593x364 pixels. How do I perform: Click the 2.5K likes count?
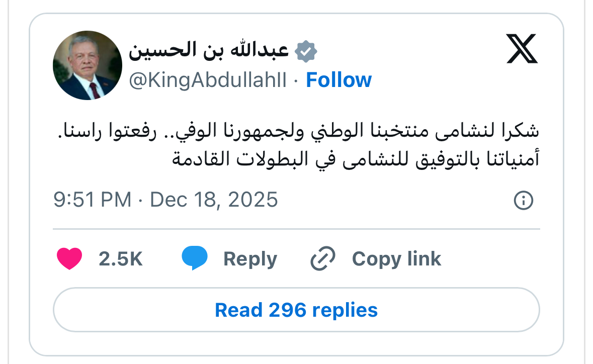click(x=121, y=259)
